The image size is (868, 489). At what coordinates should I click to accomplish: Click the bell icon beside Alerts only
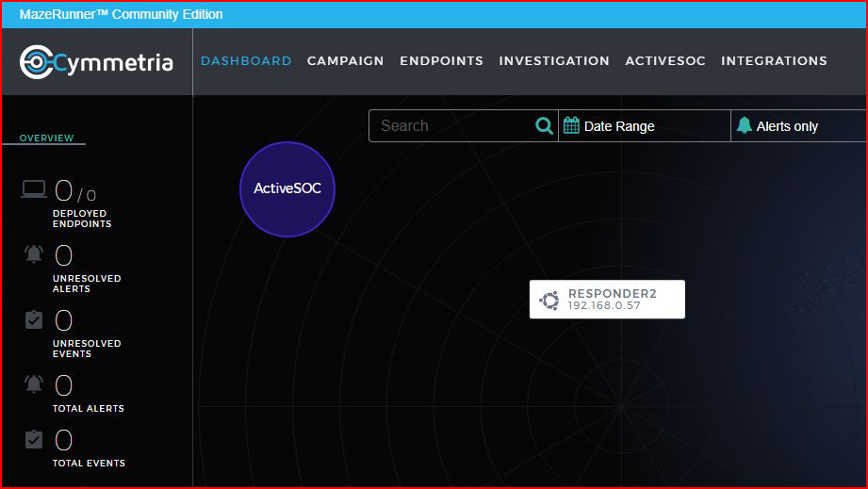tap(744, 125)
